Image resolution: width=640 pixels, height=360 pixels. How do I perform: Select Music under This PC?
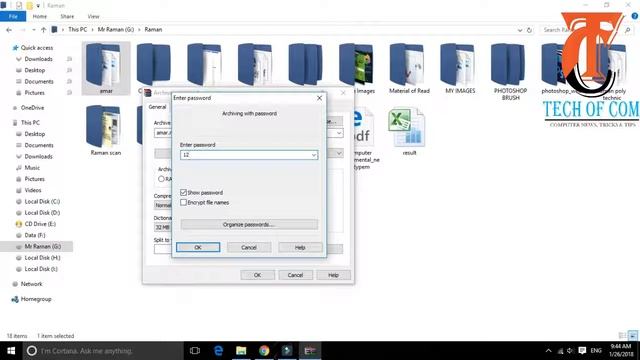click(x=32, y=168)
